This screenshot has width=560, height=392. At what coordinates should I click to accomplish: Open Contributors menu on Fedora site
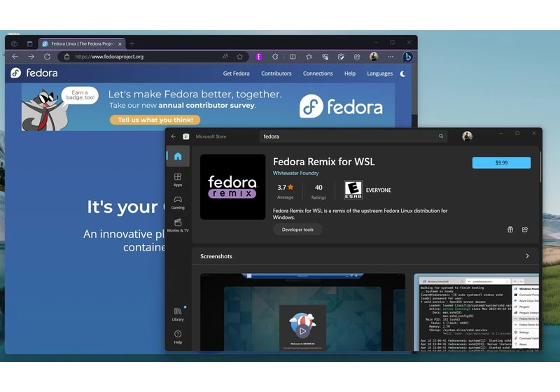point(276,73)
